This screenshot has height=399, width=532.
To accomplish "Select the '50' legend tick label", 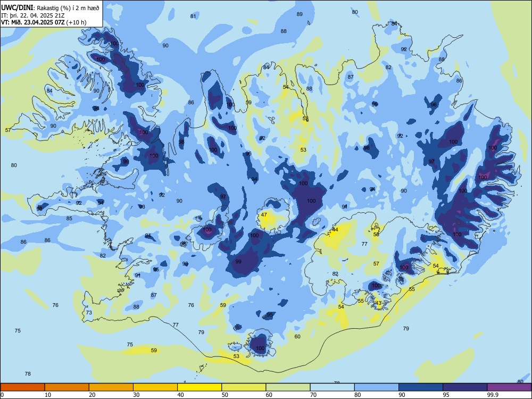I will [x=225, y=395].
